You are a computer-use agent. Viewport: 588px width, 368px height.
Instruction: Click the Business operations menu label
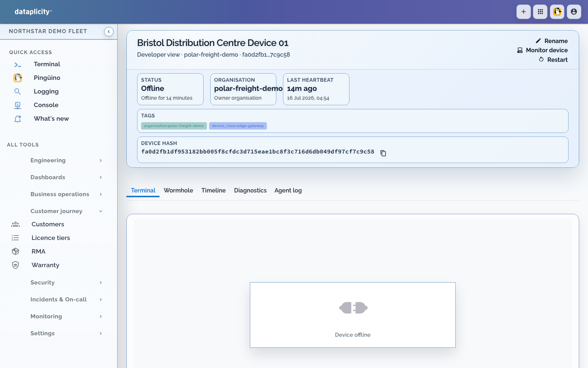pos(60,194)
